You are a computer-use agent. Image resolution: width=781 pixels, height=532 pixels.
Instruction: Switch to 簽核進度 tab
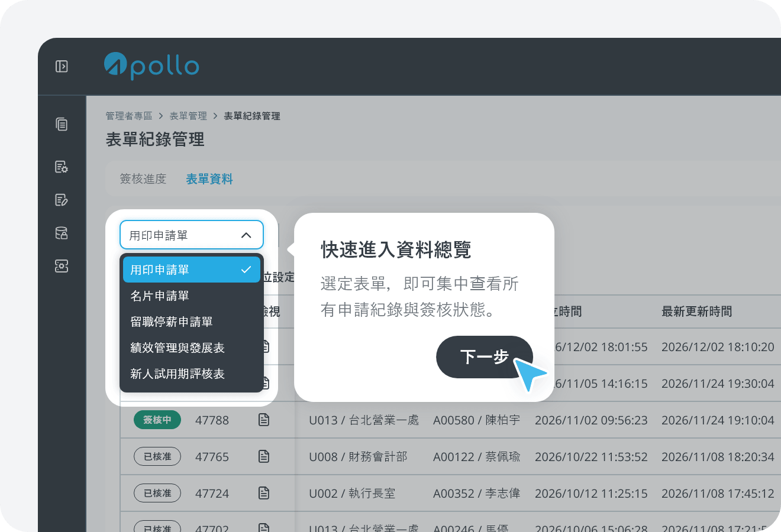143,179
